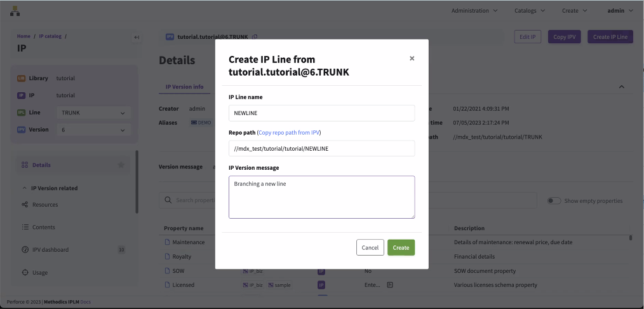Collapse the Details panel chevron
The width and height of the screenshot is (644, 309).
pos(621,87)
